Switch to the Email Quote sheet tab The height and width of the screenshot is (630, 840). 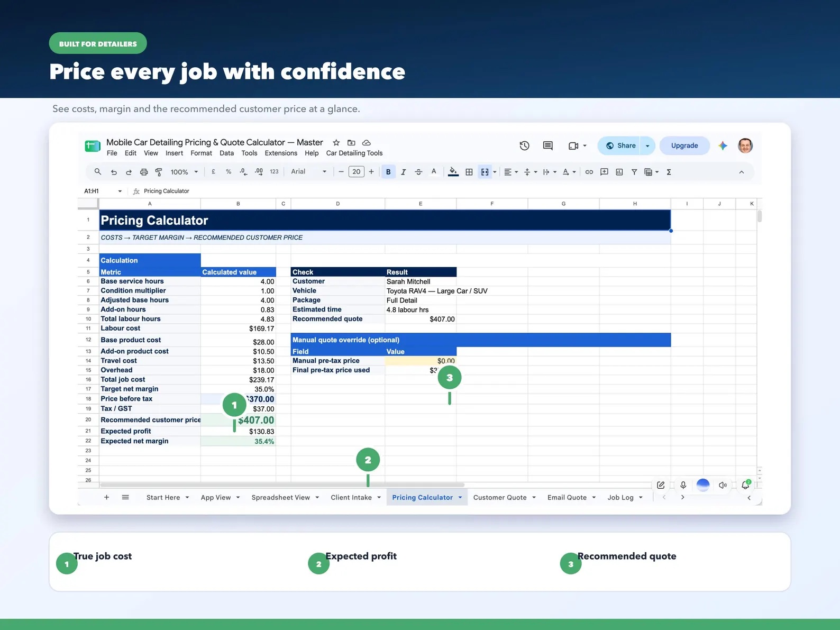click(x=567, y=498)
